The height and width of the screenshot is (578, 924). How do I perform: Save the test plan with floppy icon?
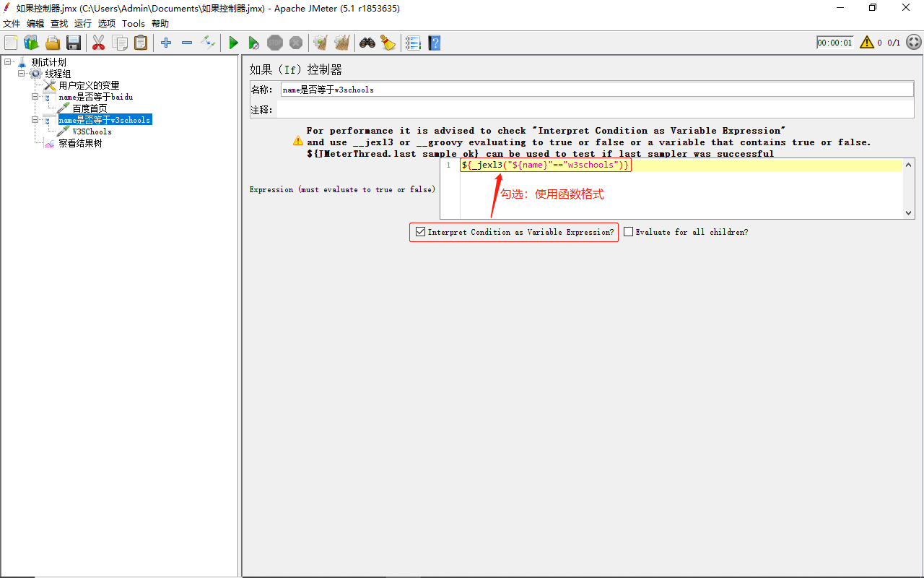[x=74, y=43]
